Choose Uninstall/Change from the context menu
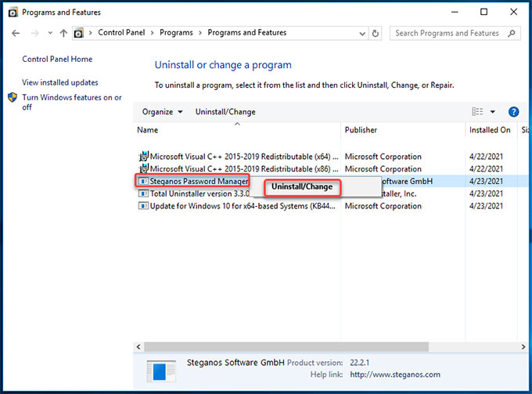This screenshot has width=532, height=394. click(x=302, y=186)
